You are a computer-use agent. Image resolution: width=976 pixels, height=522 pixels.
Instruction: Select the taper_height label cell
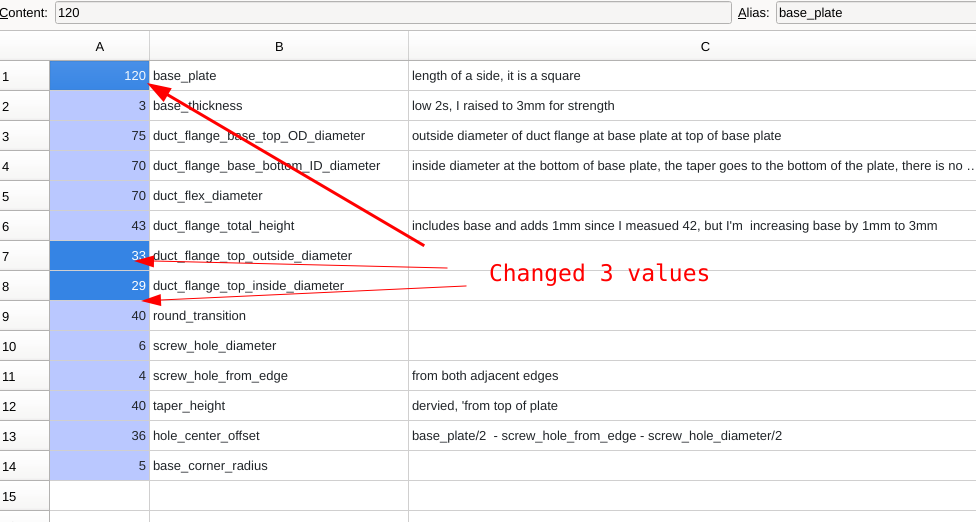[x=279, y=406]
